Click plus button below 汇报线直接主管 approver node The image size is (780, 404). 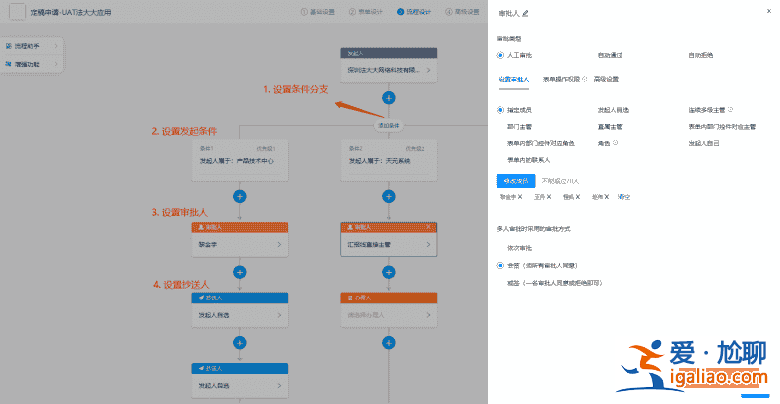pos(389,272)
